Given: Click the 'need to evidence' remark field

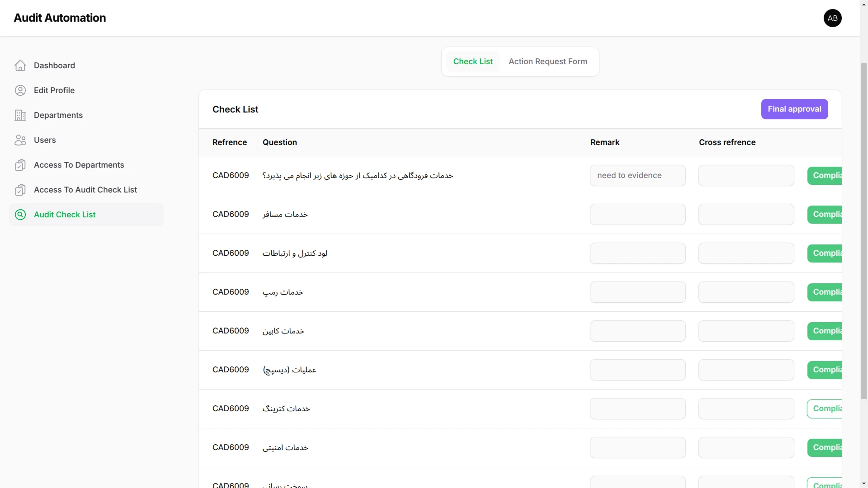Looking at the screenshot, I should coord(637,175).
